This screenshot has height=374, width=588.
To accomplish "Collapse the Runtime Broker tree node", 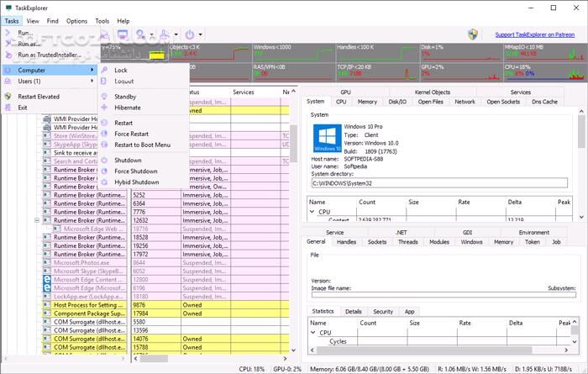I will coord(38,221).
